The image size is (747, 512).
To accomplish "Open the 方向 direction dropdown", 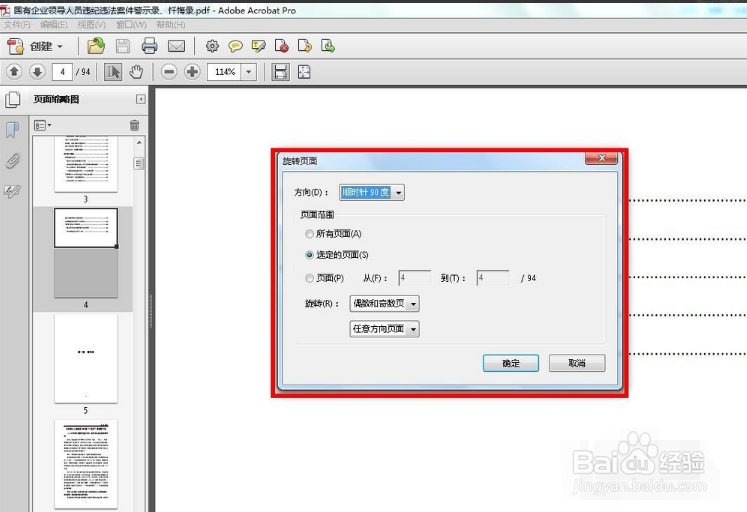I will point(372,192).
